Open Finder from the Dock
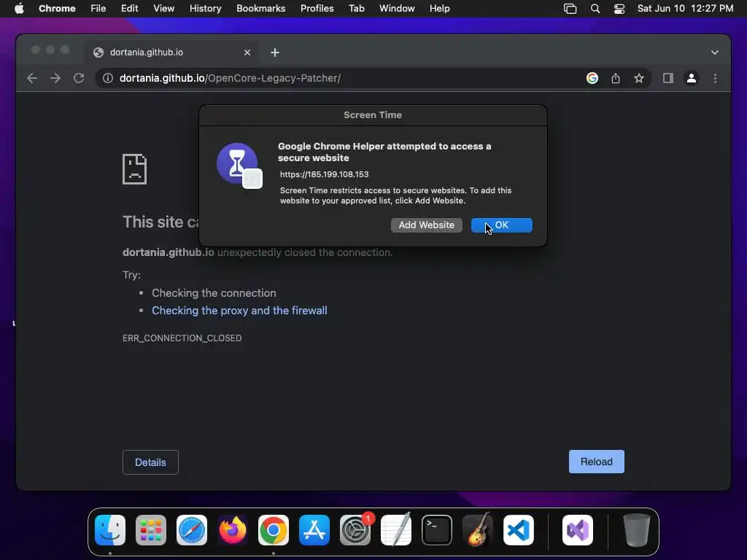 coord(110,530)
